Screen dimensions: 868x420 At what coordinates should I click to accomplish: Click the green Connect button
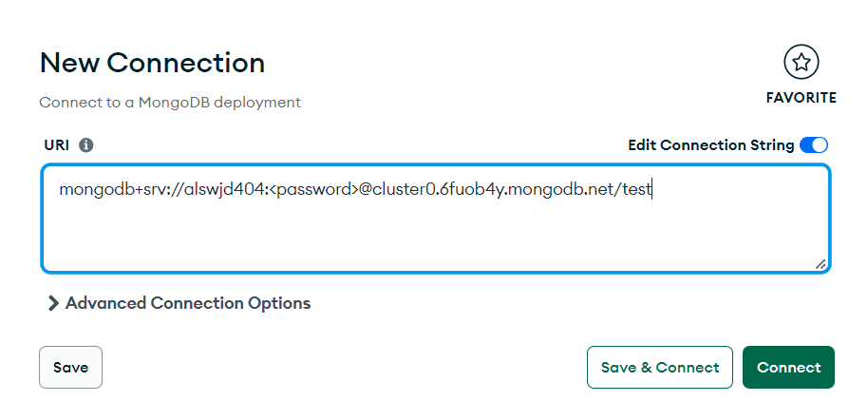(x=788, y=368)
